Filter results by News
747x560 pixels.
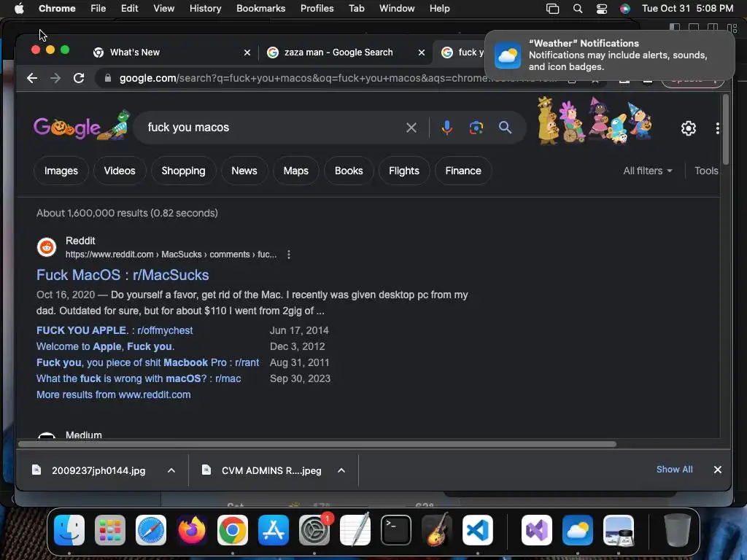(x=244, y=171)
